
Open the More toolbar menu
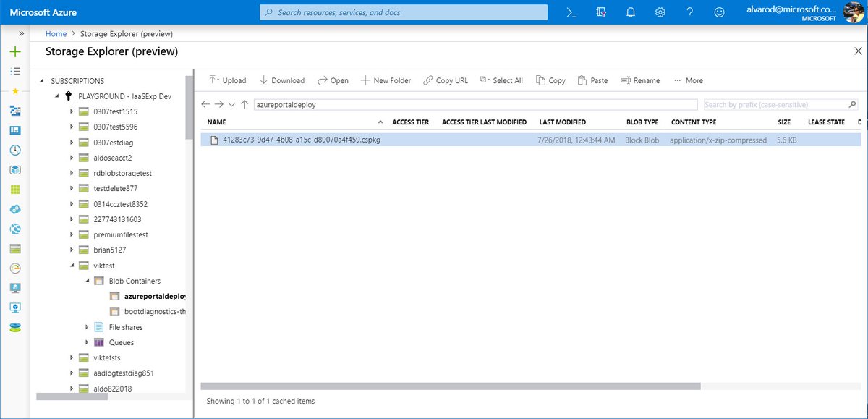click(x=688, y=80)
